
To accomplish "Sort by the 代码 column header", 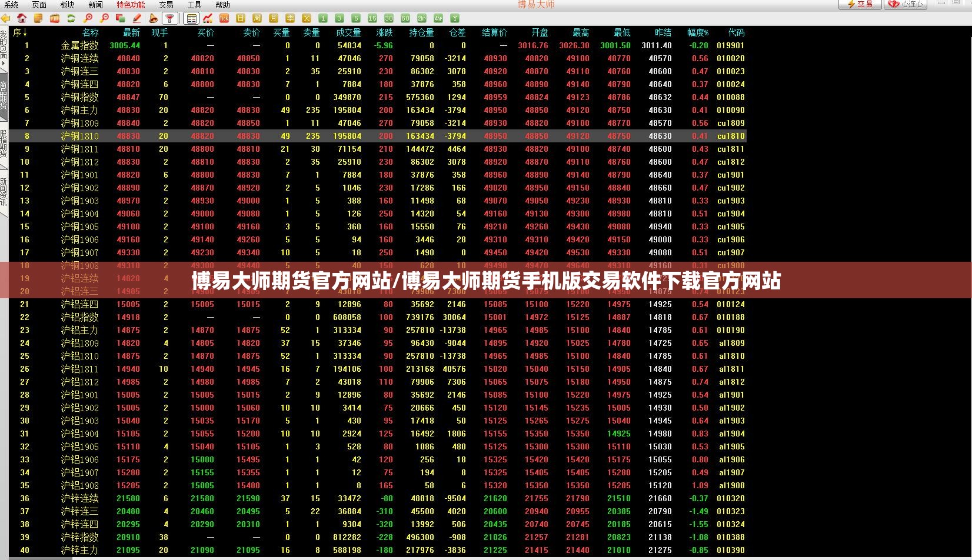I will pyautogui.click(x=736, y=32).
